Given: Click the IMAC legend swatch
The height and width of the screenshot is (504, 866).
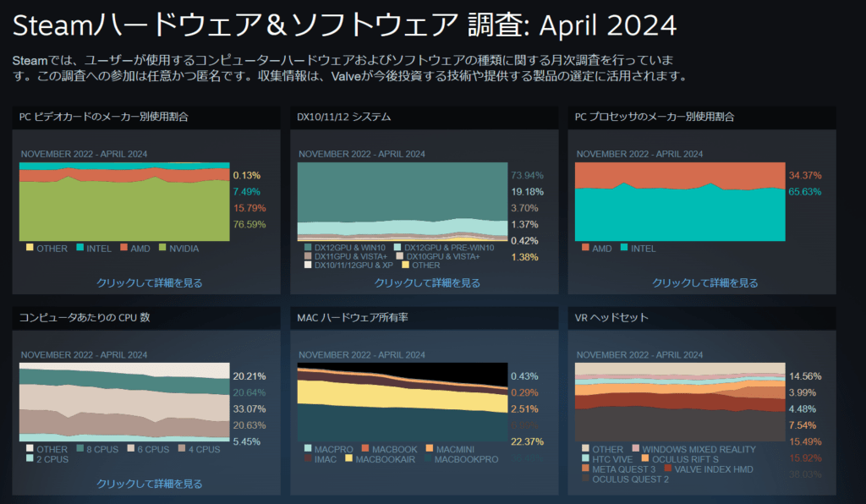Looking at the screenshot, I should coord(308,458).
